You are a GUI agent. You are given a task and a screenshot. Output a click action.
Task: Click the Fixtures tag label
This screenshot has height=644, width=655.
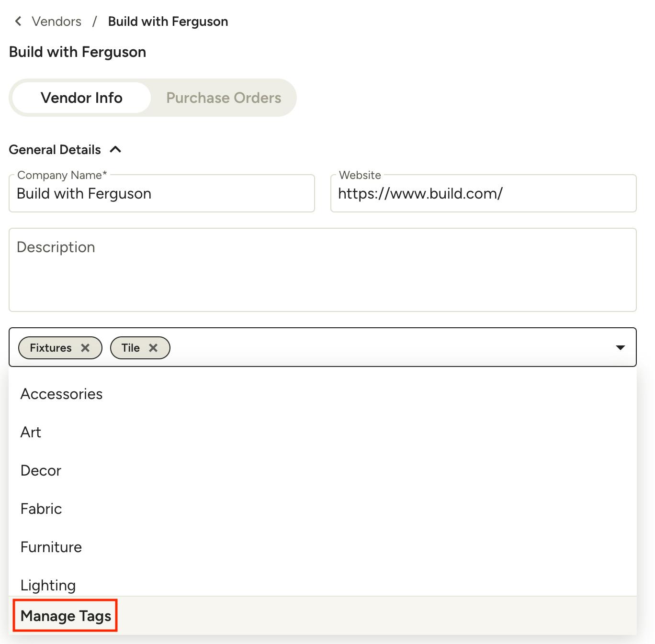pyautogui.click(x=51, y=348)
